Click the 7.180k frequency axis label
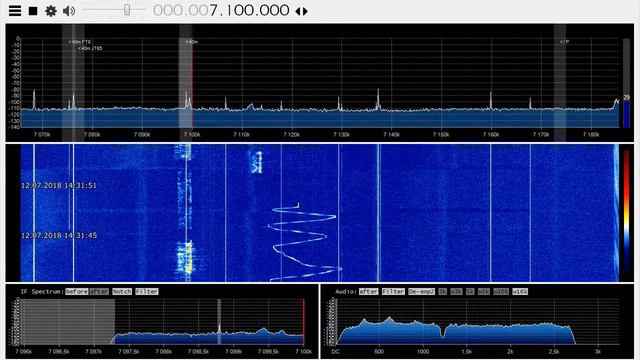640x360 pixels. 591,134
